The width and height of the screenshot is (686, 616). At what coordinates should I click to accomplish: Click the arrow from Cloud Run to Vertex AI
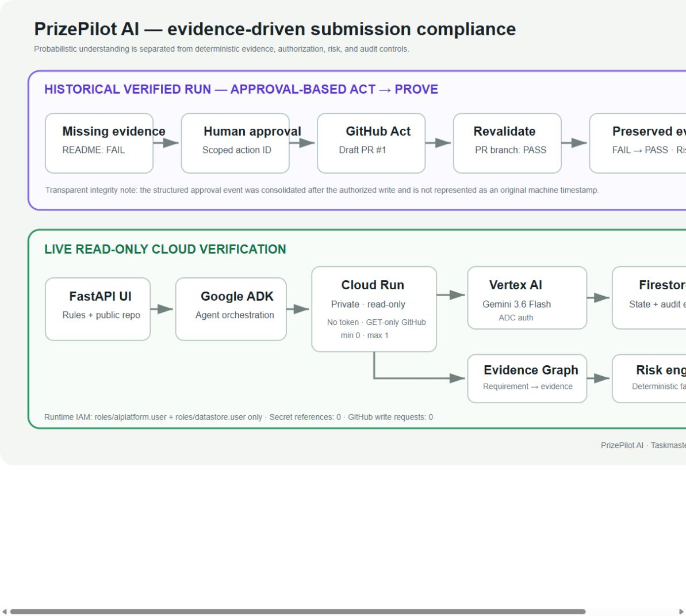point(451,295)
